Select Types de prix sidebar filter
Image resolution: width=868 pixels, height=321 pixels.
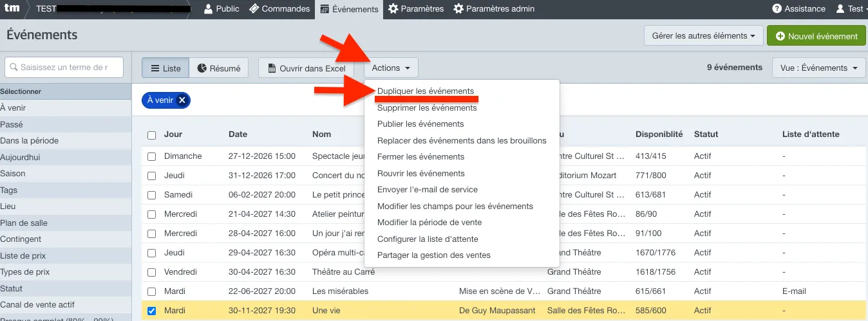[66, 272]
